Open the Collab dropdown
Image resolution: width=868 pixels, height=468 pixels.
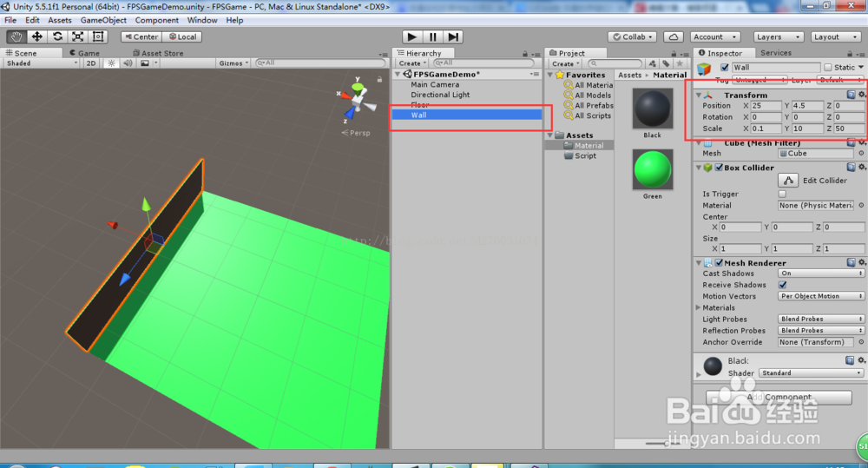[632, 36]
